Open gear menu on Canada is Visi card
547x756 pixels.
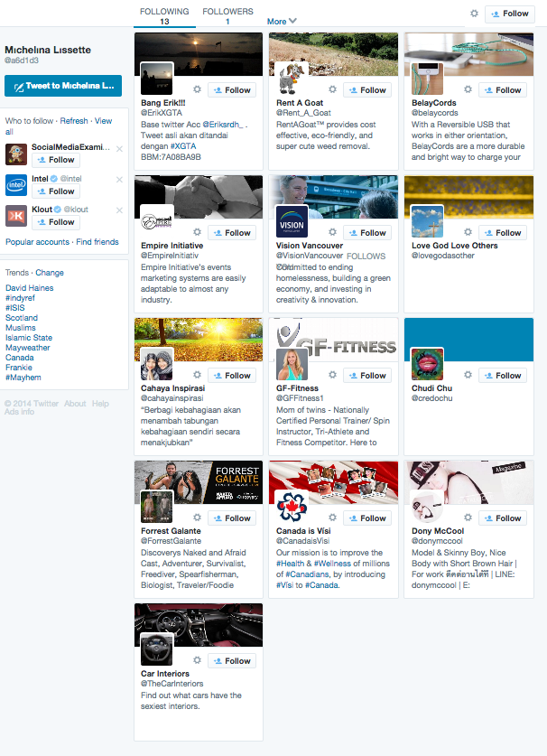pyautogui.click(x=332, y=518)
